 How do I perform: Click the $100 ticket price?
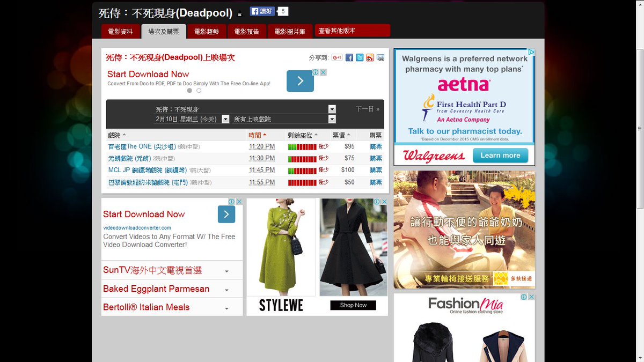coord(348,170)
